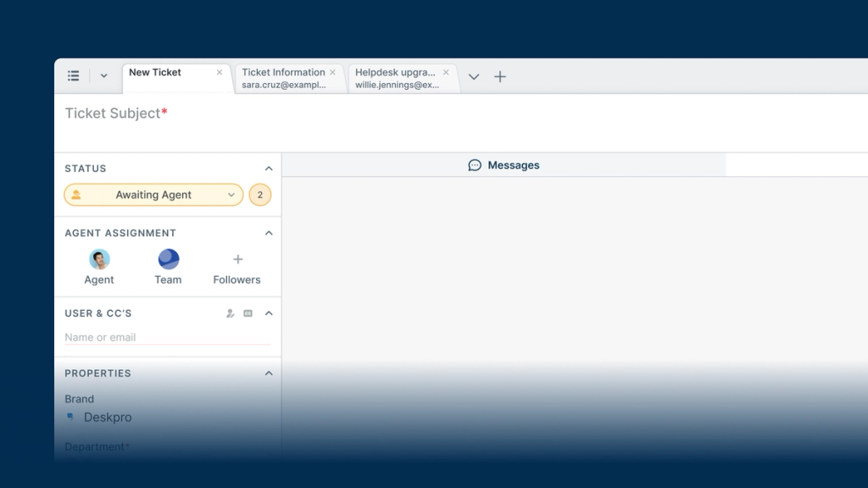Switch to the Messages tab
Screen dimensions: 868x488
coord(504,165)
